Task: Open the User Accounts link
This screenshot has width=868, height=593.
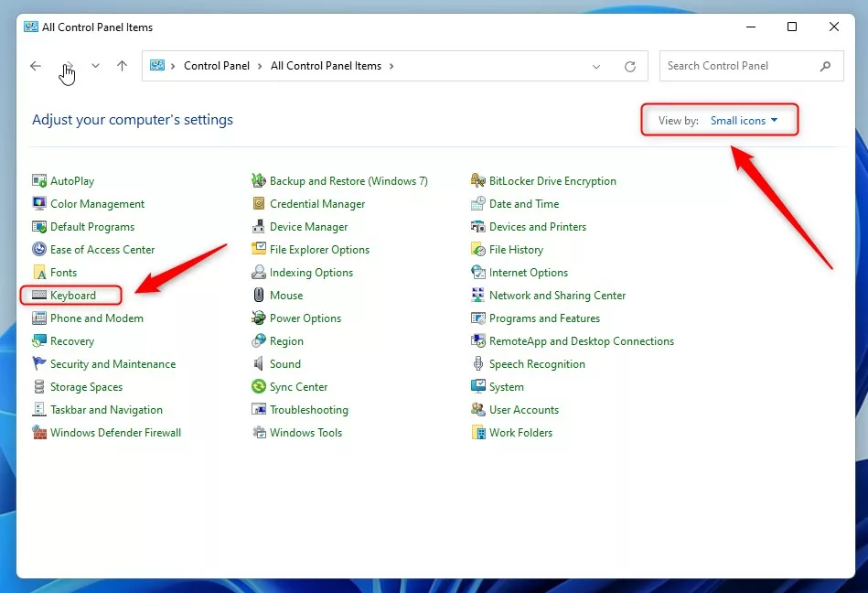Action: tap(523, 410)
